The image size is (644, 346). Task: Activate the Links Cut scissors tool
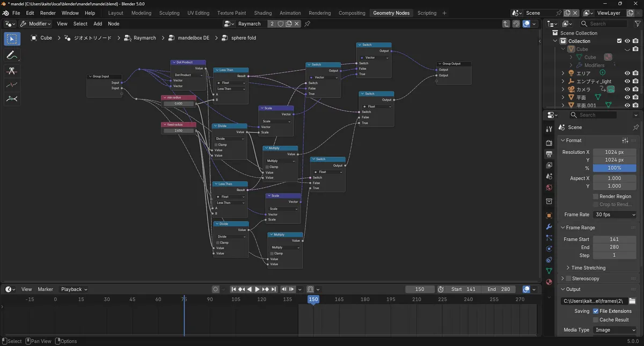tap(12, 71)
